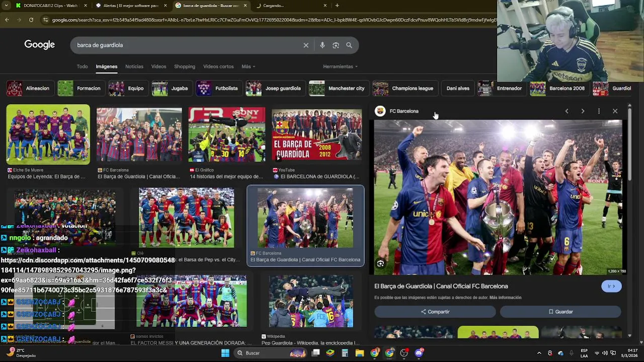View site information icon in address bar
Image resolution: width=644 pixels, height=362 pixels.
point(46,20)
